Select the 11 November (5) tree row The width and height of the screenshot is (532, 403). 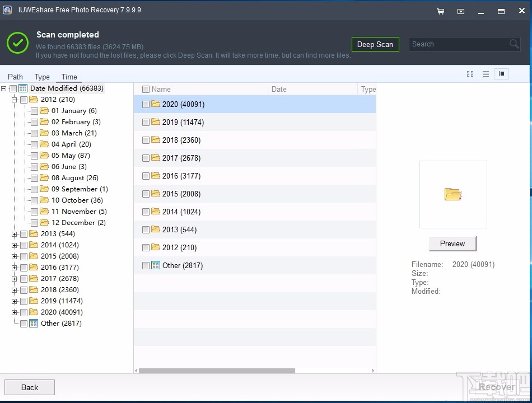pyautogui.click(x=79, y=212)
